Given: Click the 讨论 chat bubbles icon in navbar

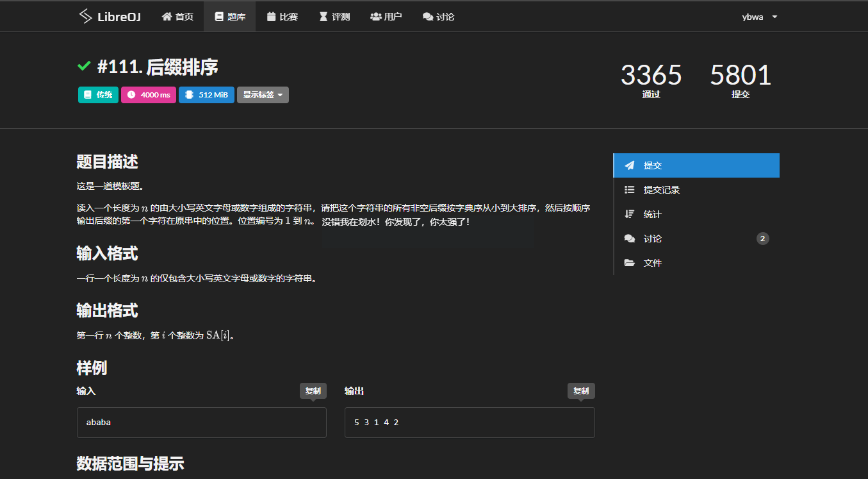Looking at the screenshot, I should (x=428, y=17).
